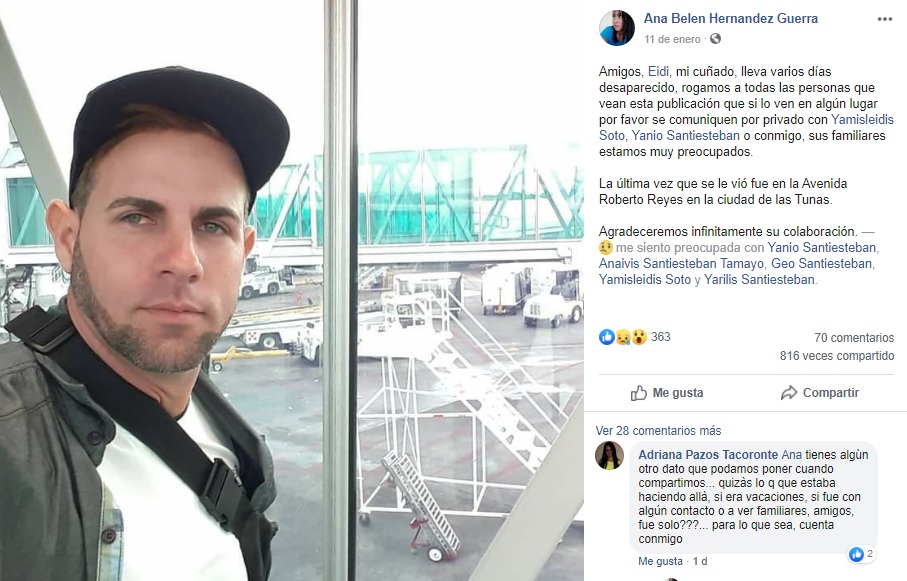Click the blue like reaction icon

tap(607, 337)
